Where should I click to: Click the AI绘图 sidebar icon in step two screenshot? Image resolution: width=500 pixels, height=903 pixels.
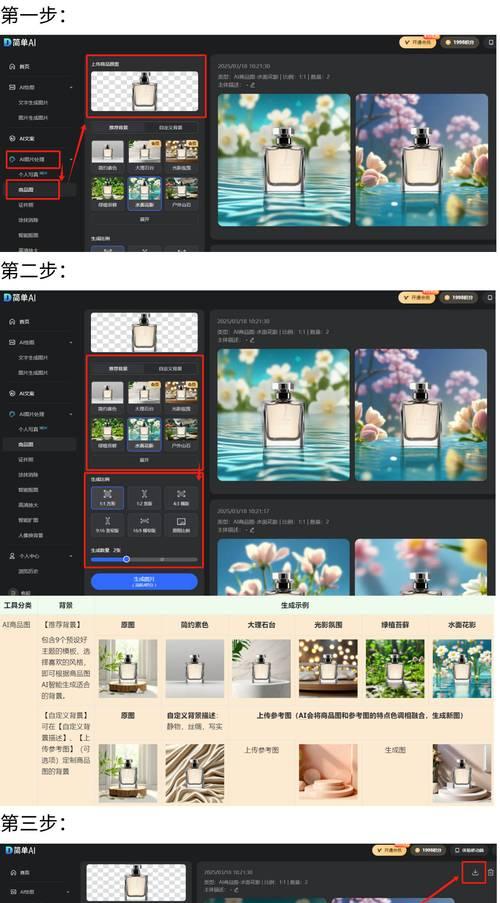tap(12, 343)
